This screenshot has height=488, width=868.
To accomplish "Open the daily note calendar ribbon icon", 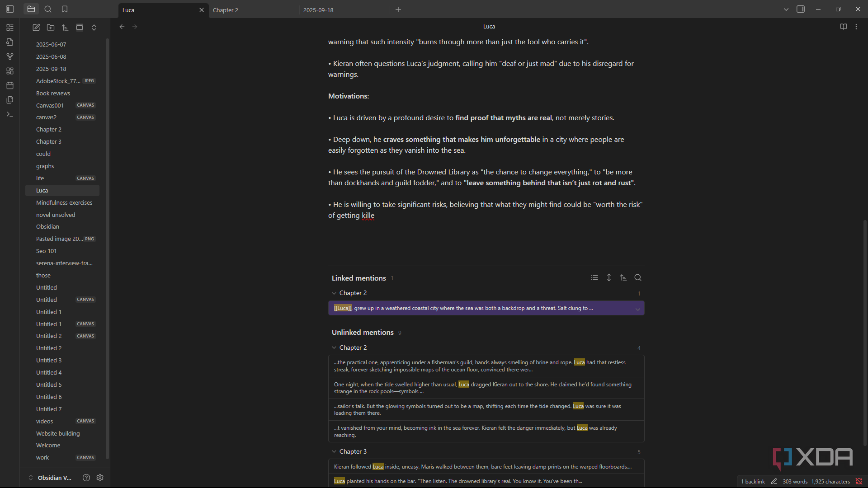I will pos(10,85).
